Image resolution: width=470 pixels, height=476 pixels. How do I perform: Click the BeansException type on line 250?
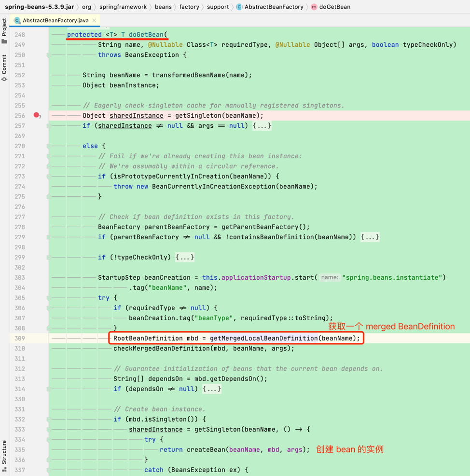(x=152, y=55)
